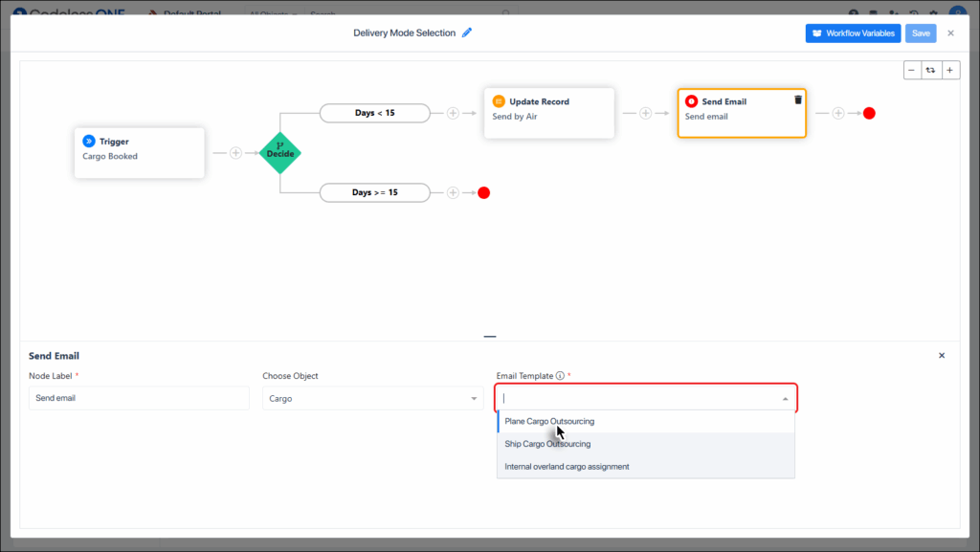
Task: Click the pencil icon beside Delivery Mode Selection
Action: point(467,32)
